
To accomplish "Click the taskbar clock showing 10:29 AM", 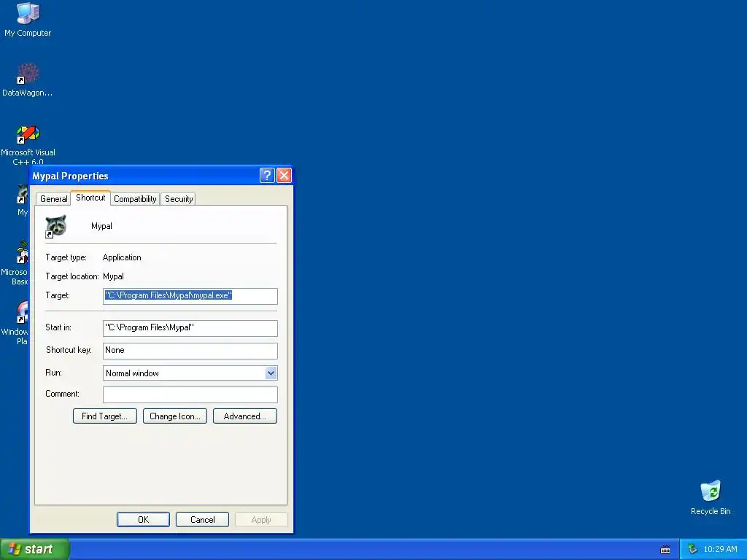I will (720, 549).
